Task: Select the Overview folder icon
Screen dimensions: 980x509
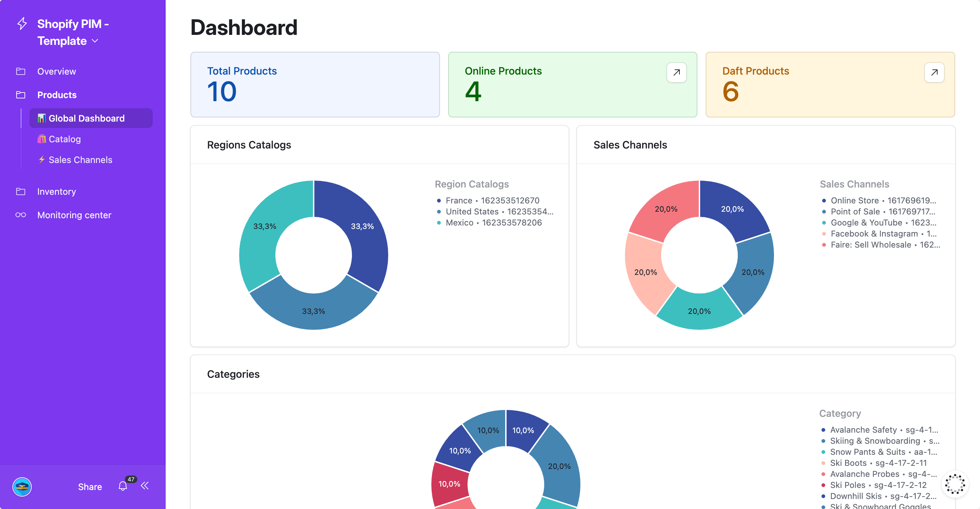Action: click(22, 71)
